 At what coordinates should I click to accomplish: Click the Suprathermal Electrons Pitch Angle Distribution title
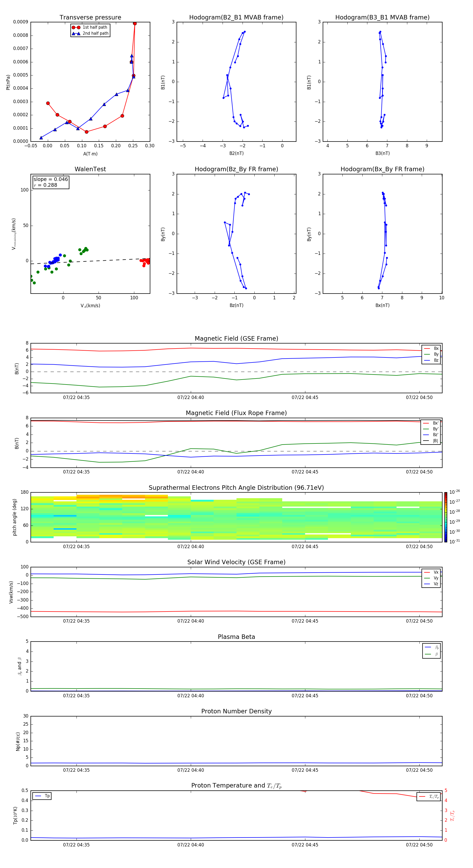pos(236,488)
